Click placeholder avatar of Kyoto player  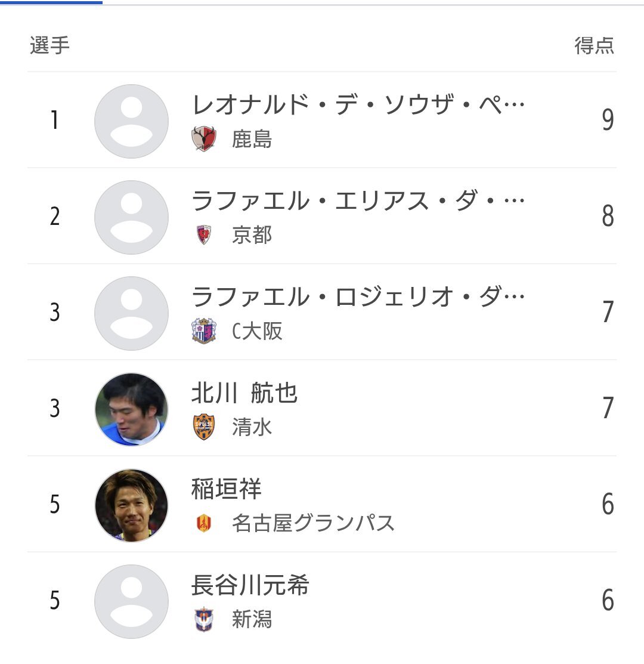tap(131, 217)
